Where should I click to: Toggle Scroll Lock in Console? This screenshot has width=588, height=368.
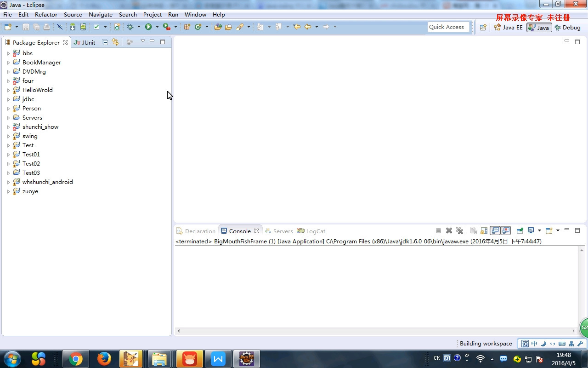click(x=484, y=231)
